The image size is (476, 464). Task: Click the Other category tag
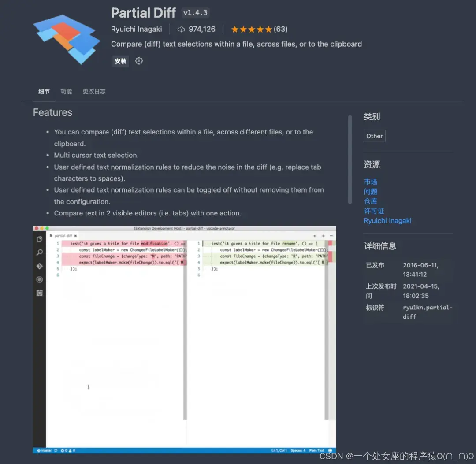click(374, 136)
